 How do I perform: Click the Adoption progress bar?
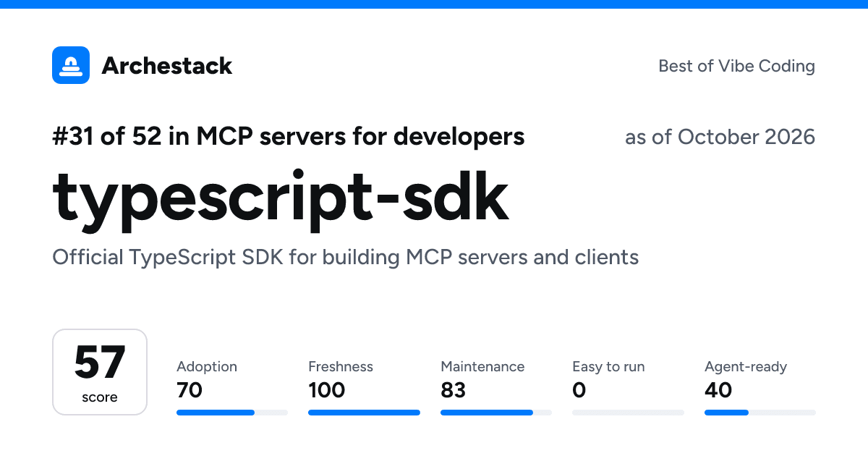[232, 413]
